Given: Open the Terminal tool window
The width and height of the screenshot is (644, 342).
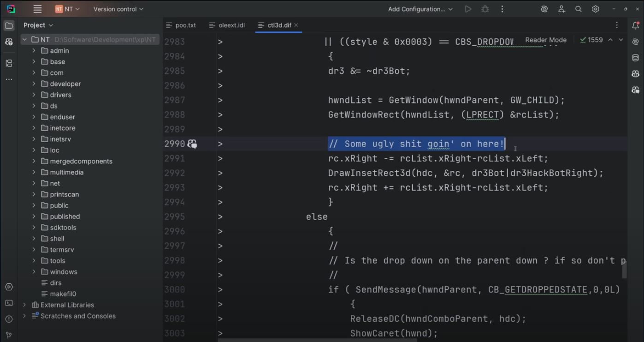Looking at the screenshot, I should point(9,303).
